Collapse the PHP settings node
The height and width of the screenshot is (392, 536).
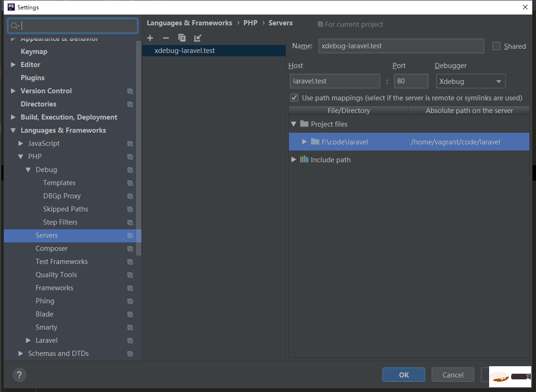coord(21,157)
